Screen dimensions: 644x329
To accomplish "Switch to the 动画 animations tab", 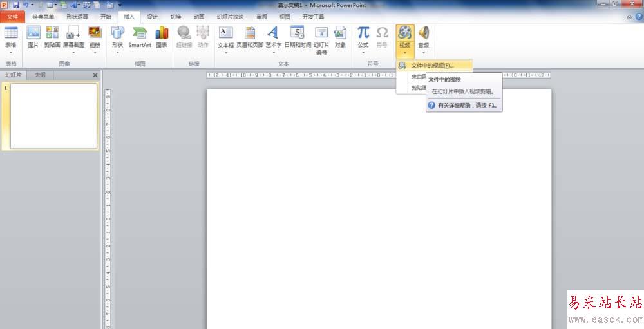I will click(x=199, y=17).
